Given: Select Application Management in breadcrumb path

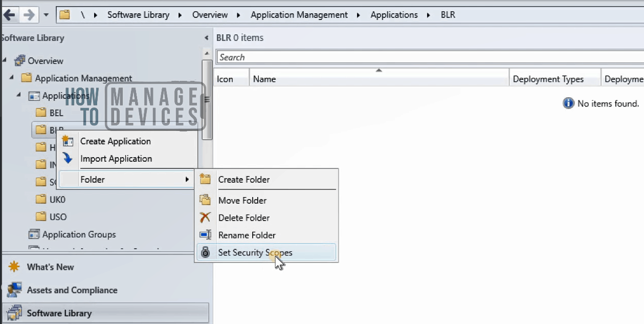Looking at the screenshot, I should (x=299, y=15).
